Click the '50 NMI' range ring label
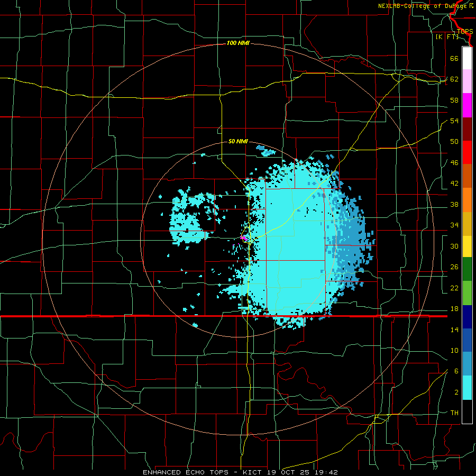 pyautogui.click(x=238, y=141)
